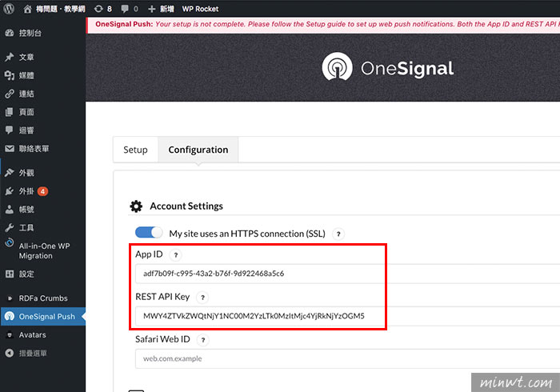Open the comments bubble in admin bar
Screen dimensions: 560x392
point(125,9)
